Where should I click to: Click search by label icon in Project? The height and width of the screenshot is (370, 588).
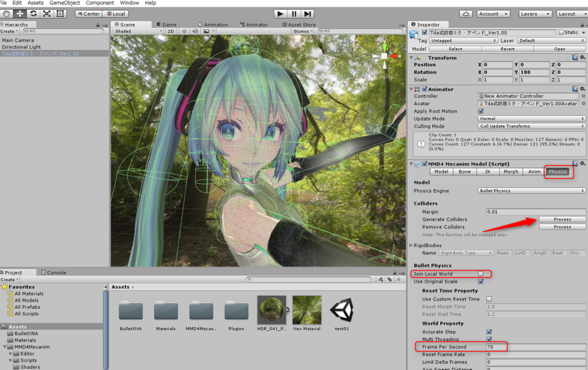pyautogui.click(x=390, y=280)
